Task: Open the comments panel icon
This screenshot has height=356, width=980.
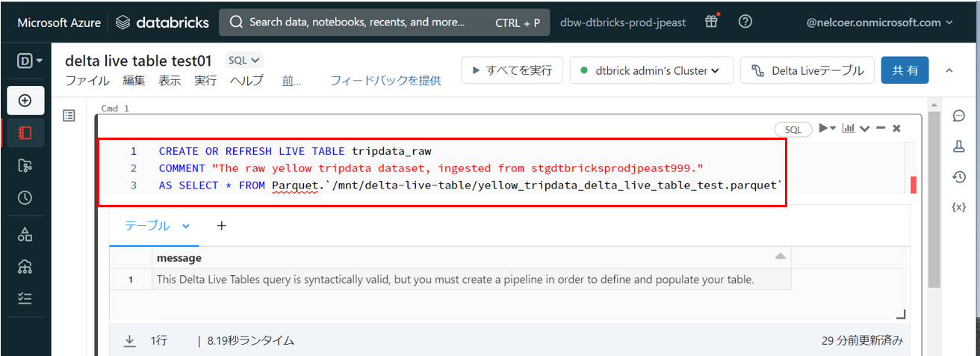Action: click(959, 116)
